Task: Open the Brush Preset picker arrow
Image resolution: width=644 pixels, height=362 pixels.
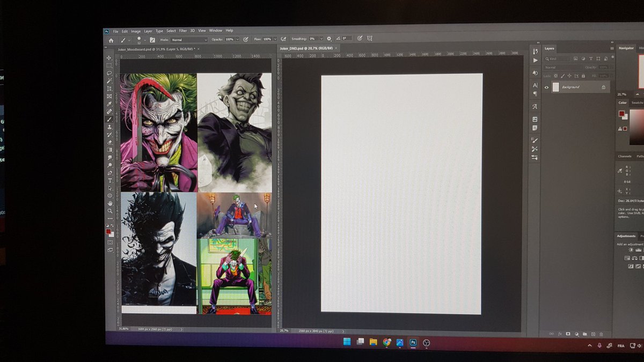Action: tap(144, 40)
